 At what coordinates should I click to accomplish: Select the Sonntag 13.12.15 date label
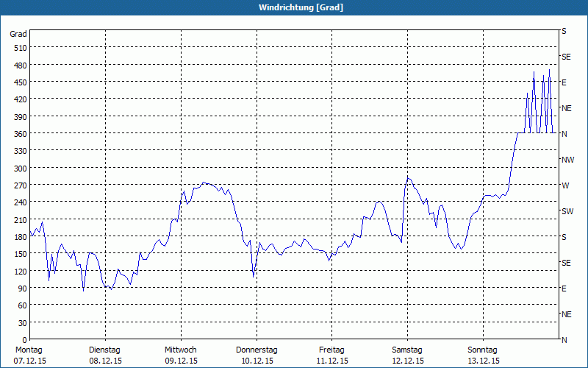[483, 355]
